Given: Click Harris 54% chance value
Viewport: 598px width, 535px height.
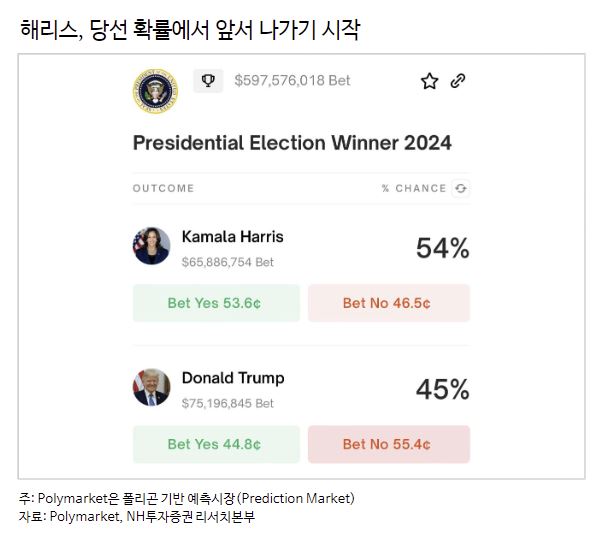Looking at the screenshot, I should (x=442, y=248).
